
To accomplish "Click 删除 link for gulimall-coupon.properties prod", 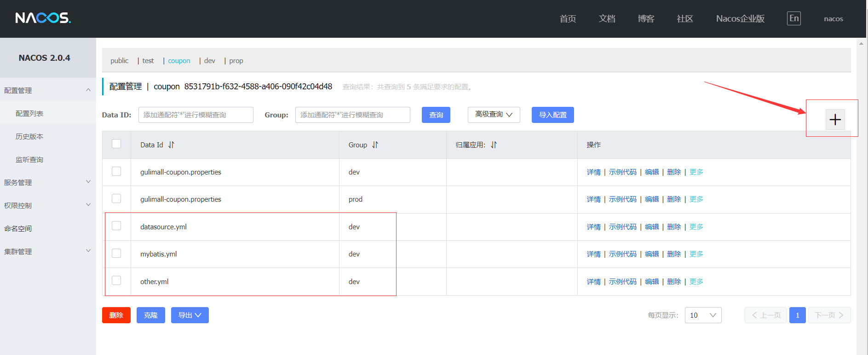I will [674, 199].
